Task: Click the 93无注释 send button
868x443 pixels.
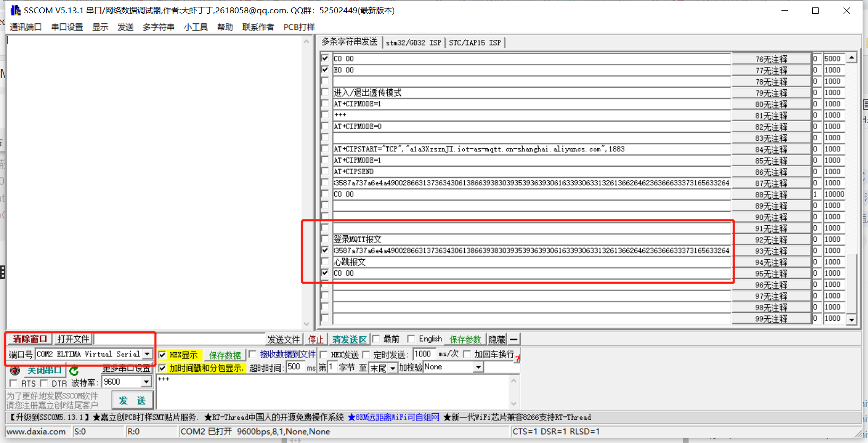Action: (771, 251)
